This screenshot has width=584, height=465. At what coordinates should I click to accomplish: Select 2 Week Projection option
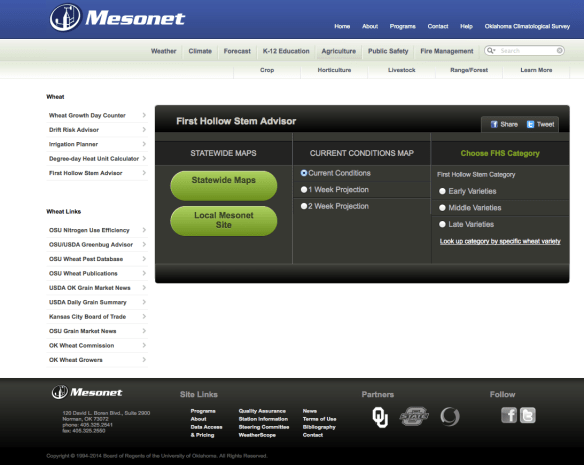point(304,206)
